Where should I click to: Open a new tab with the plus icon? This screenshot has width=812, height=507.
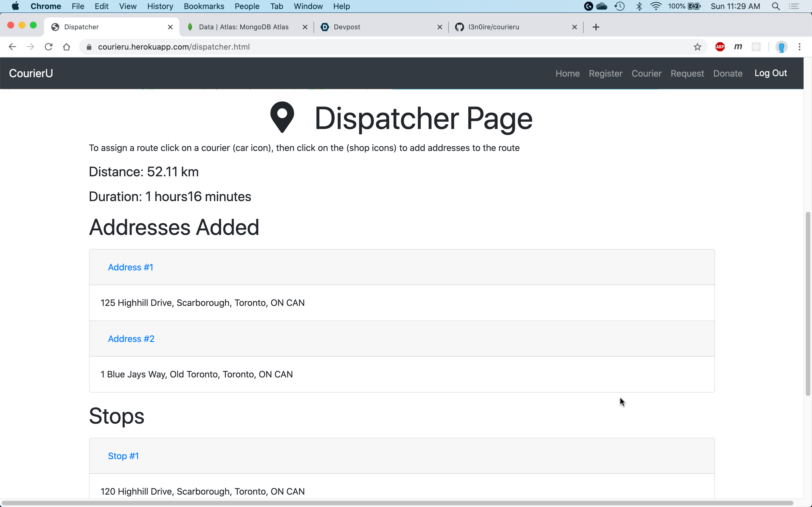pos(595,27)
